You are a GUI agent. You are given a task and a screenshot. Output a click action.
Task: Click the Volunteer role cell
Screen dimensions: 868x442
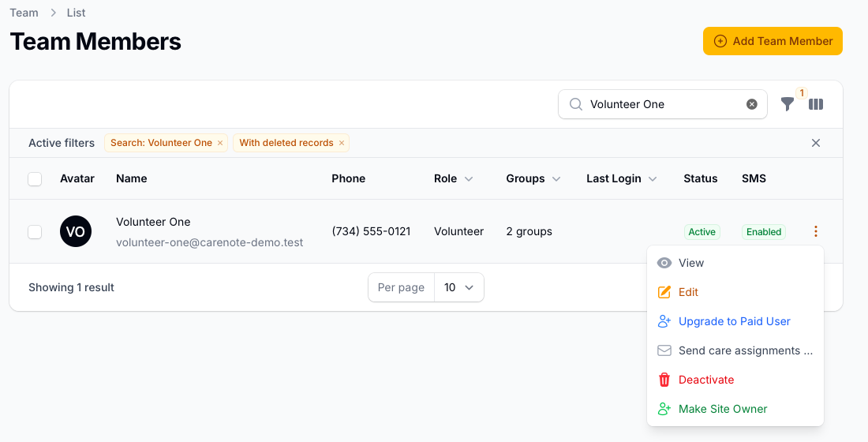click(459, 231)
